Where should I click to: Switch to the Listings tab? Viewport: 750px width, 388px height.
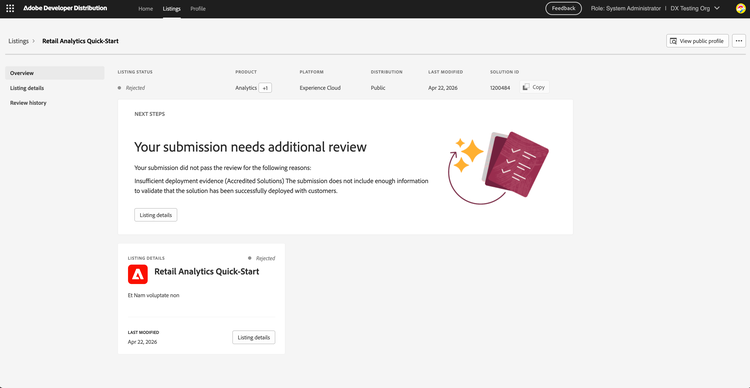coord(172,9)
